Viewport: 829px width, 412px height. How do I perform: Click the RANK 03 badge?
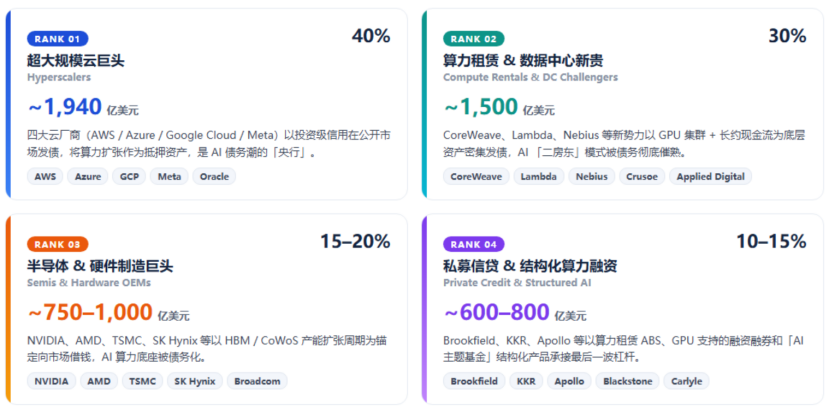(58, 244)
